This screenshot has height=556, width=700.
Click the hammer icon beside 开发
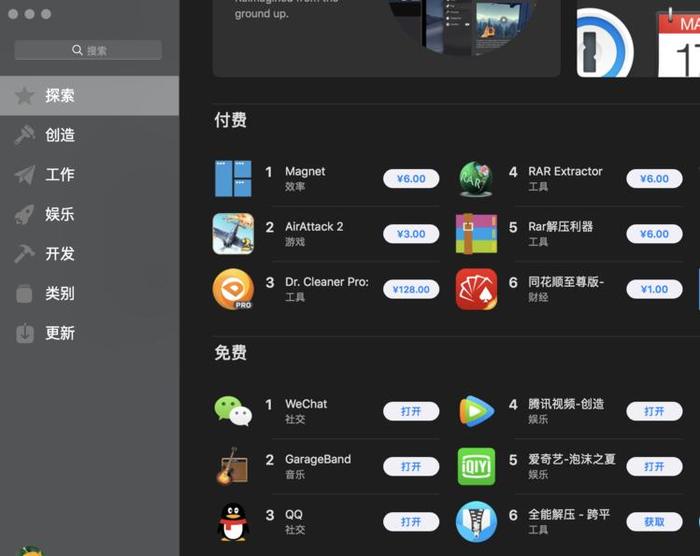25,253
